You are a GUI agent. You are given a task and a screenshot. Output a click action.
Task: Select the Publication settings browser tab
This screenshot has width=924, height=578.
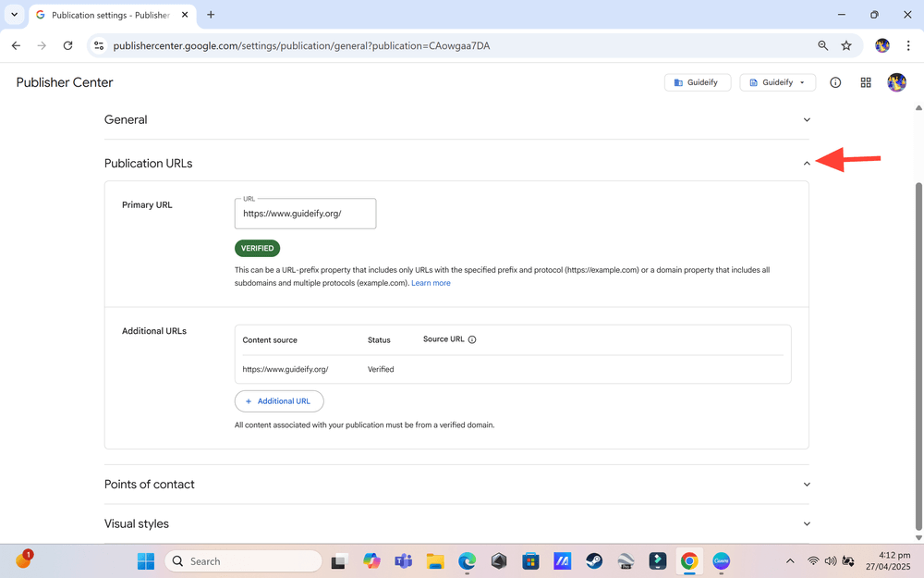pyautogui.click(x=111, y=15)
